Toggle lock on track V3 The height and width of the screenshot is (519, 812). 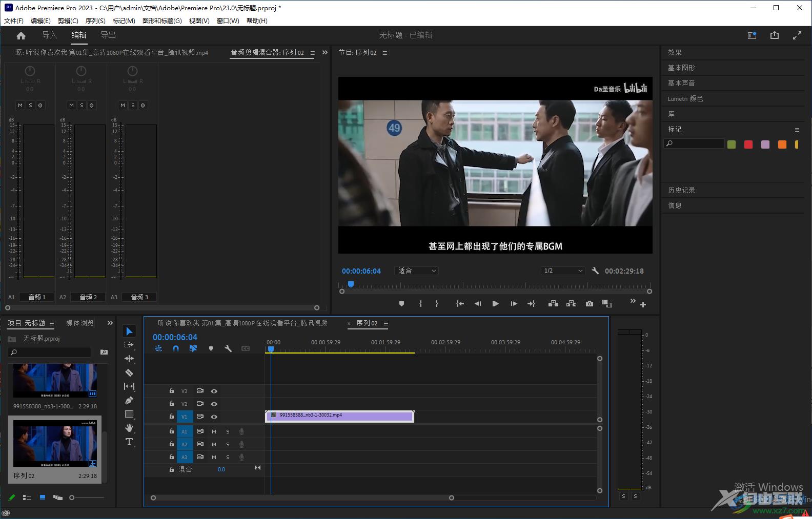[x=172, y=390]
